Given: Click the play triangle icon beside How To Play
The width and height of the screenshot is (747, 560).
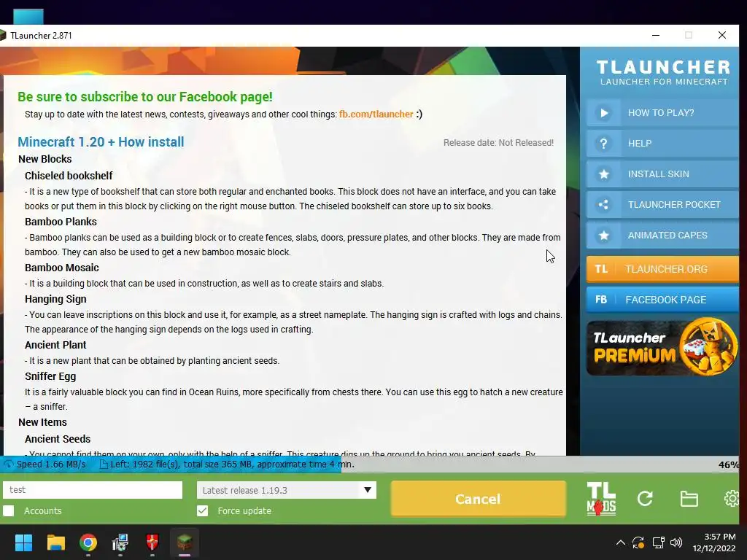Looking at the screenshot, I should click(x=603, y=113).
